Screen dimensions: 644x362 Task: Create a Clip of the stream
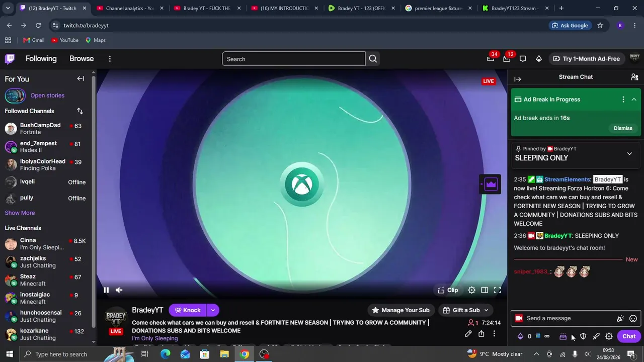click(x=448, y=290)
